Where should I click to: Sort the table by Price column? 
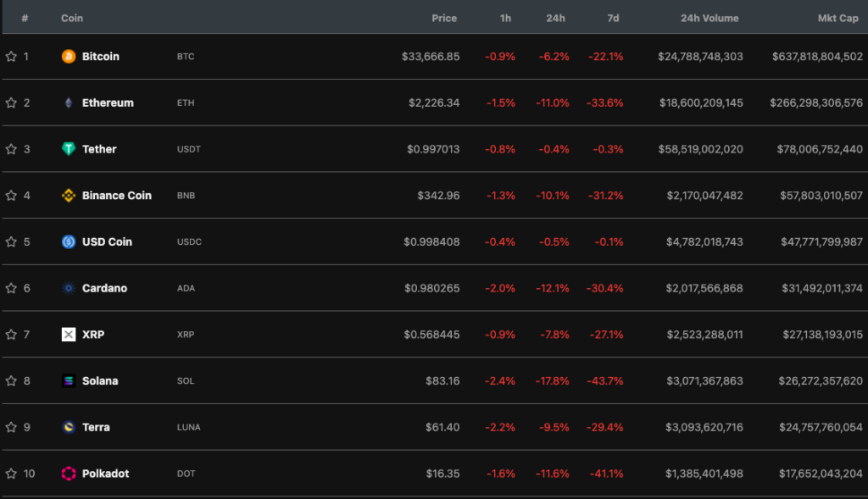444,17
